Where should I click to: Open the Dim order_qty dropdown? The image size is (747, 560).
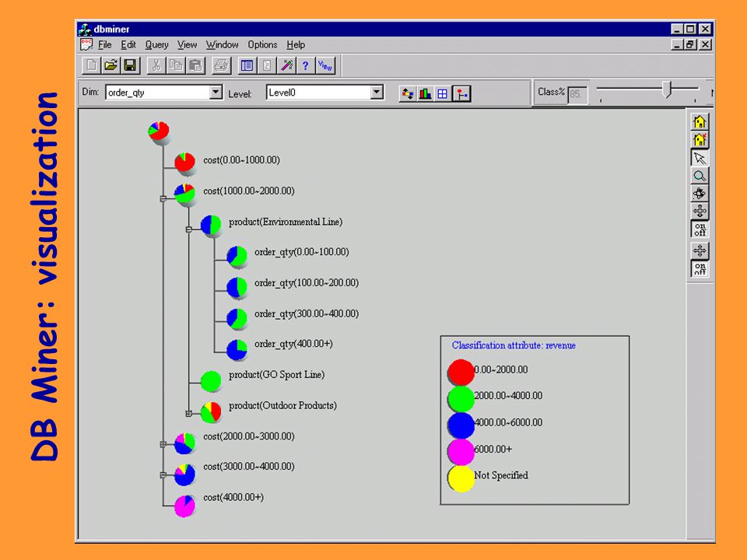point(216,92)
